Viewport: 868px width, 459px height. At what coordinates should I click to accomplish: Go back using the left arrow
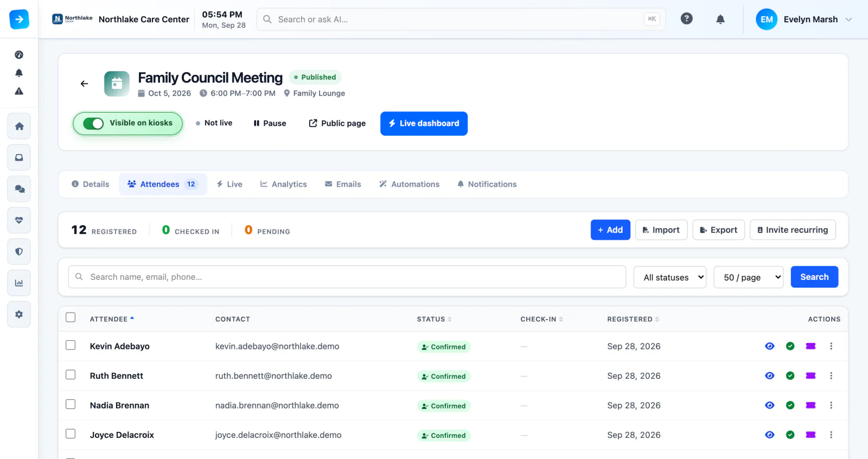(84, 84)
